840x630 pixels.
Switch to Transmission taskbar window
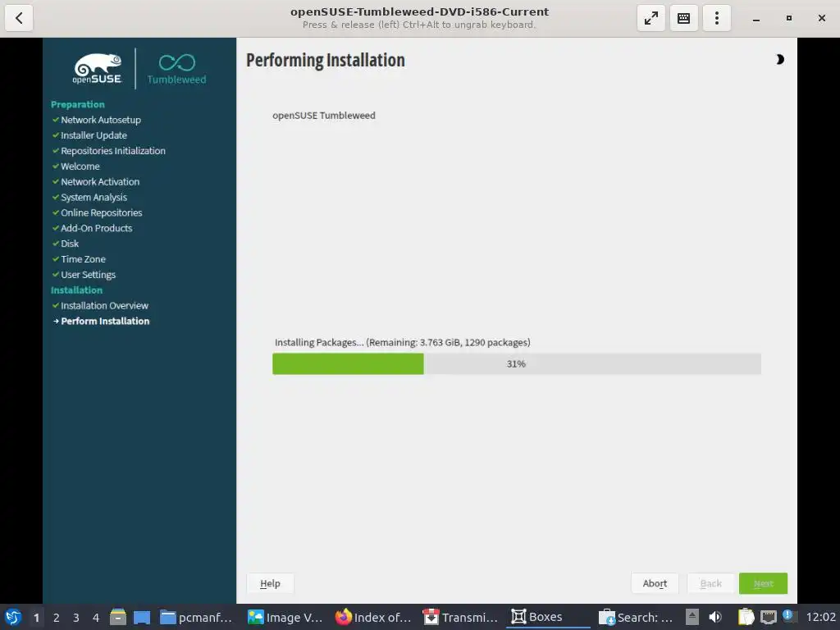(x=461, y=617)
